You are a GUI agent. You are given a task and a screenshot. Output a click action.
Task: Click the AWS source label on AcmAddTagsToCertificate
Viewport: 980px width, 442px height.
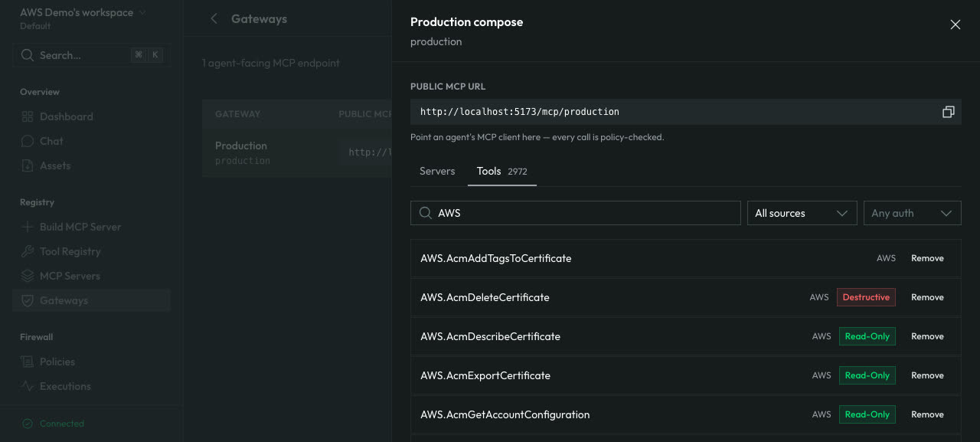886,258
